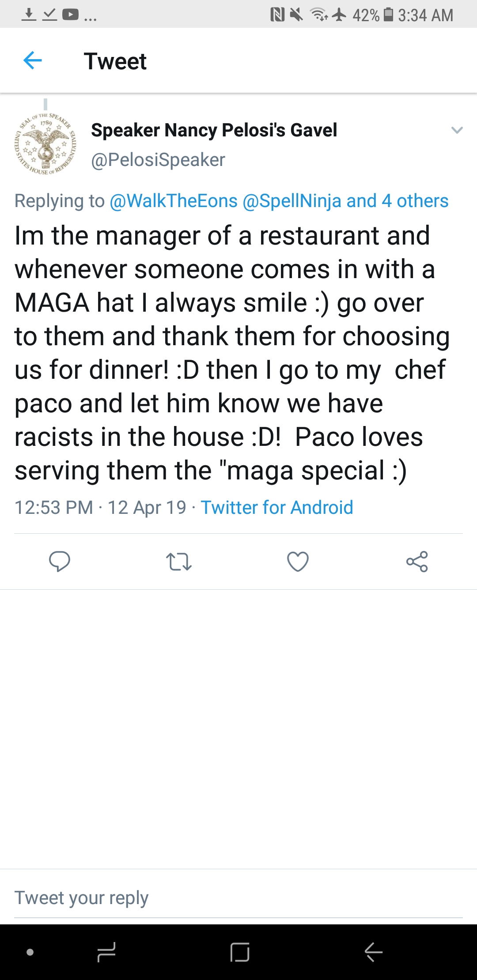Tap the reply speech bubble icon
This screenshot has width=477, height=980.
[59, 562]
